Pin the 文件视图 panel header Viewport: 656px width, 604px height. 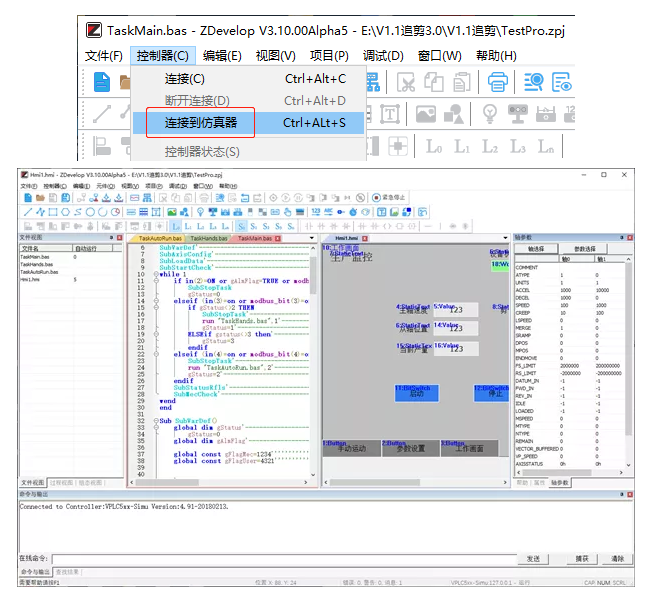[x=112, y=238]
